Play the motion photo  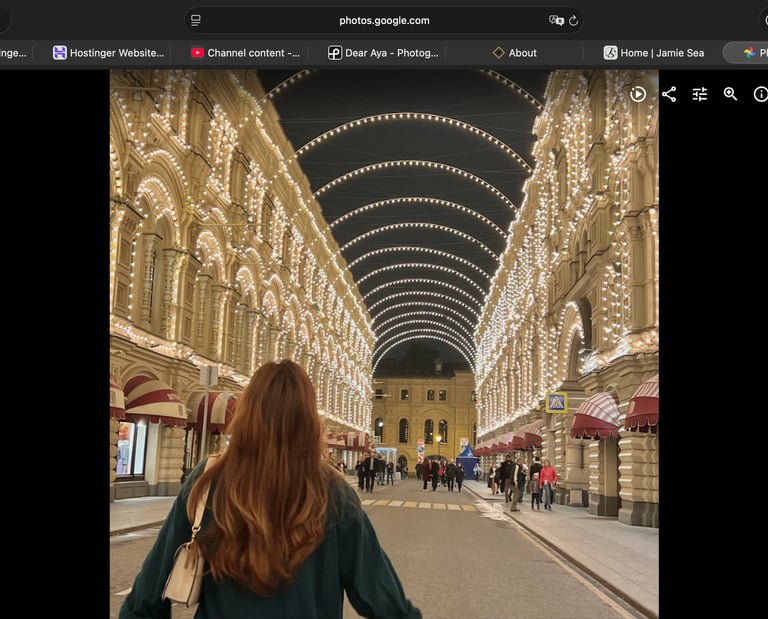(638, 94)
